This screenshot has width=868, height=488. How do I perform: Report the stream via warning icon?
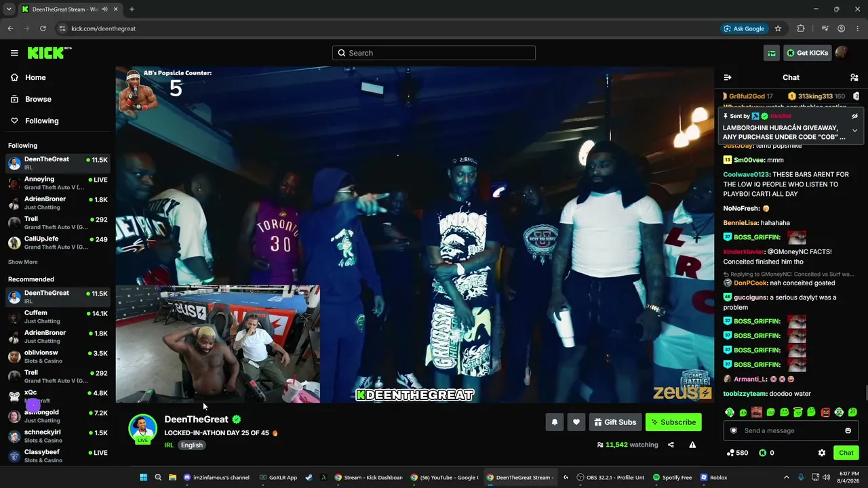click(692, 445)
